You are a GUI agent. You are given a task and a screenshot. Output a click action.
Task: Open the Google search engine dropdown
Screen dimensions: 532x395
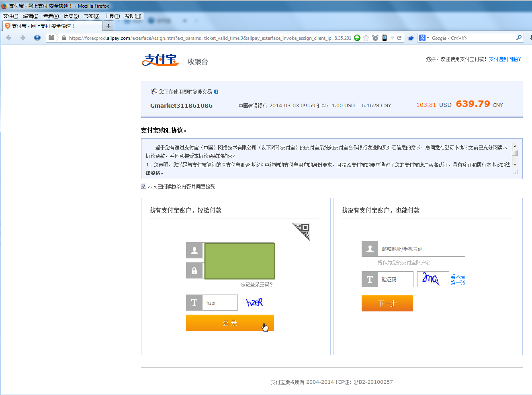click(424, 38)
